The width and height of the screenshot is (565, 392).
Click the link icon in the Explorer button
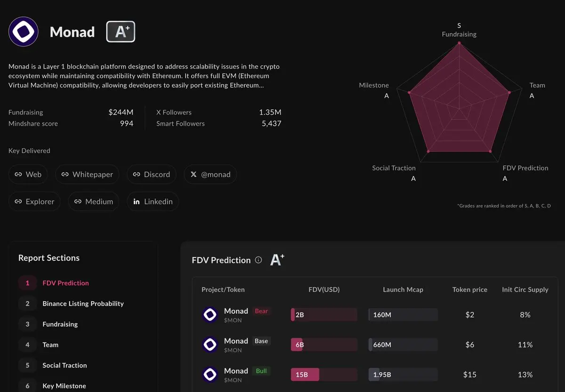18,201
